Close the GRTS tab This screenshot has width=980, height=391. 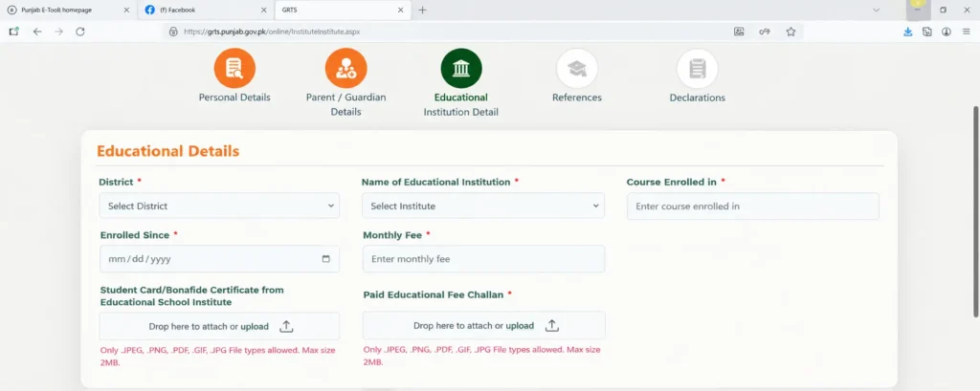pyautogui.click(x=401, y=10)
